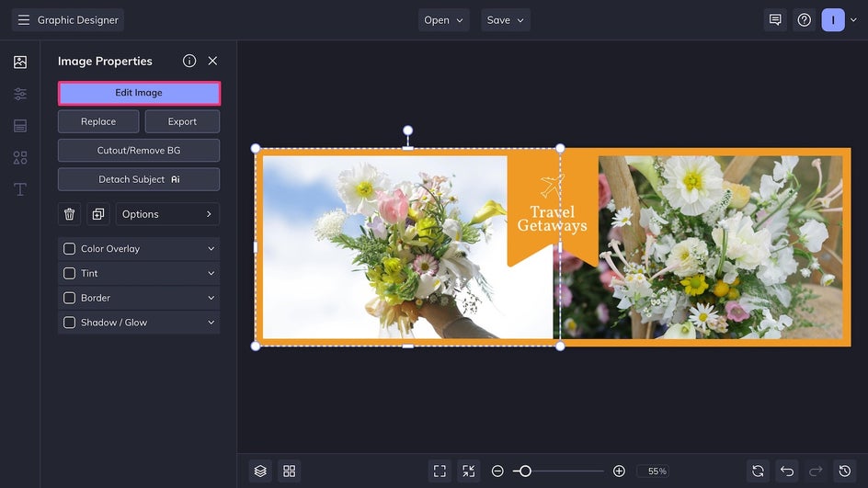
Task: Open the hamburger main menu
Action: (23, 20)
